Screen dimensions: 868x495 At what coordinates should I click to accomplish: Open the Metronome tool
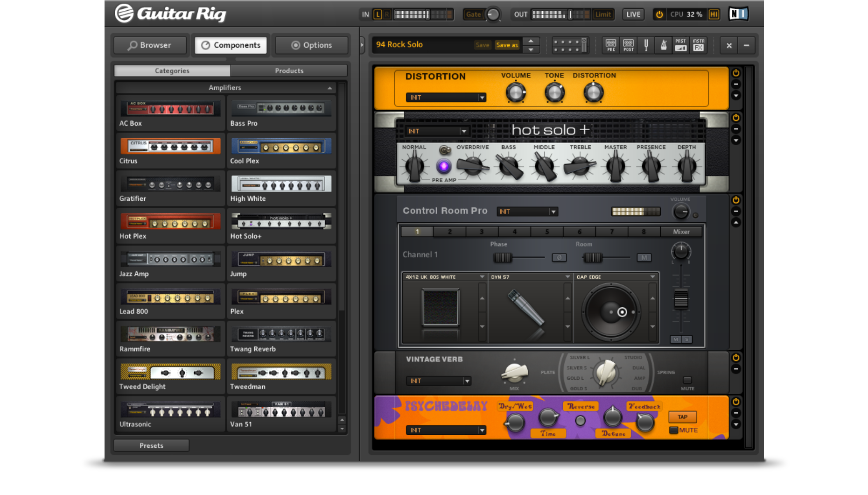tap(663, 45)
